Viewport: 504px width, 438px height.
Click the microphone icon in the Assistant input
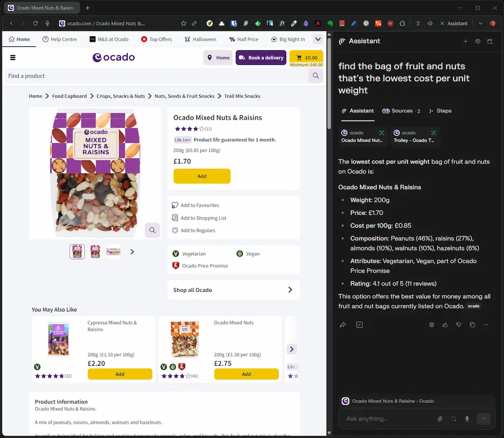(x=467, y=419)
